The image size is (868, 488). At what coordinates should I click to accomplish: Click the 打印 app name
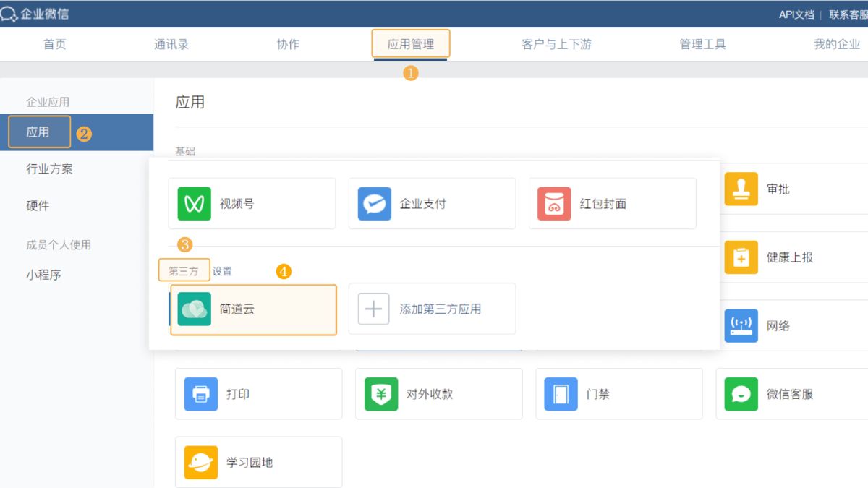tap(238, 394)
